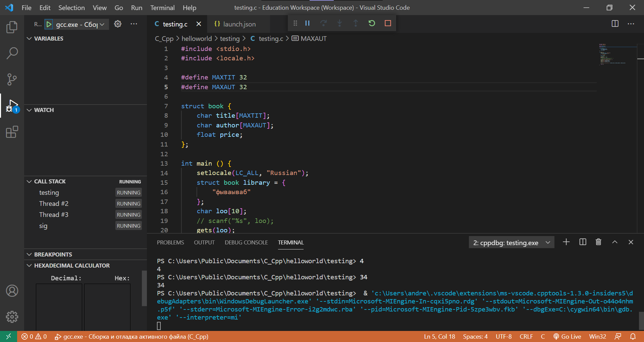Click the Hex input field

tap(107, 307)
